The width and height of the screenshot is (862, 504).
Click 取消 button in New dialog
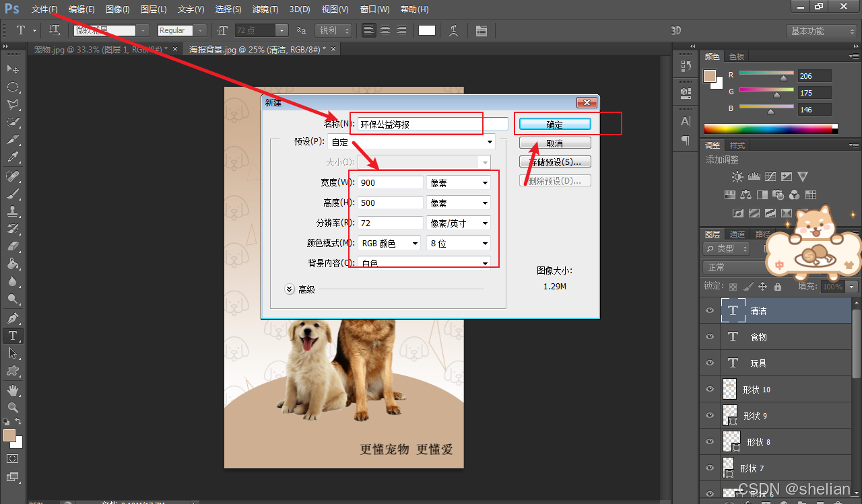coord(555,143)
